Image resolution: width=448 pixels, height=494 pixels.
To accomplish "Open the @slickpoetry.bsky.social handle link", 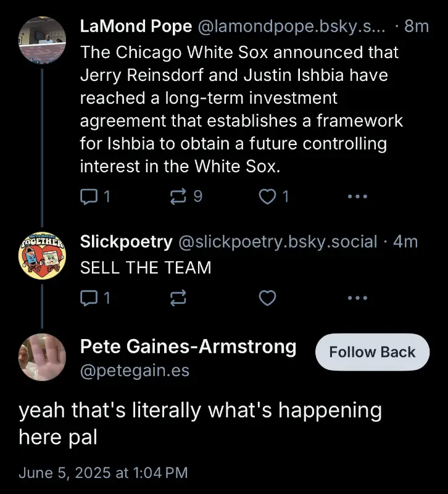I will (277, 241).
